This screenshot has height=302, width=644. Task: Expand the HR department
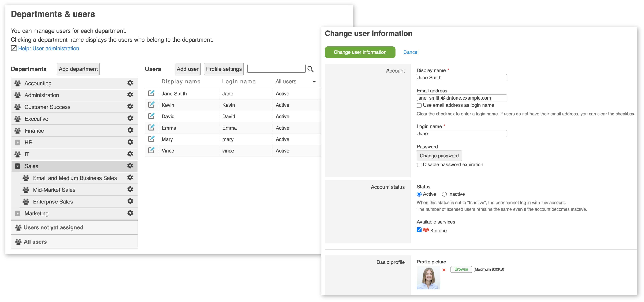17,142
